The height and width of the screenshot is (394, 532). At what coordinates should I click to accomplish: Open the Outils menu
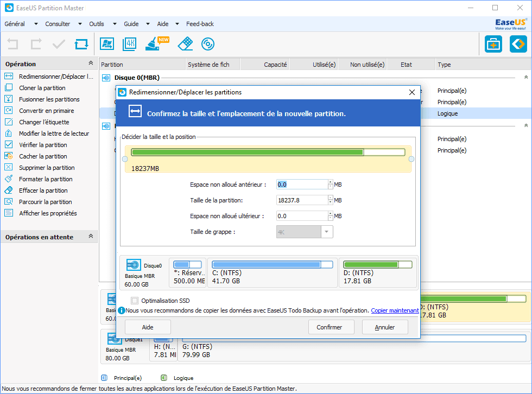(97, 24)
